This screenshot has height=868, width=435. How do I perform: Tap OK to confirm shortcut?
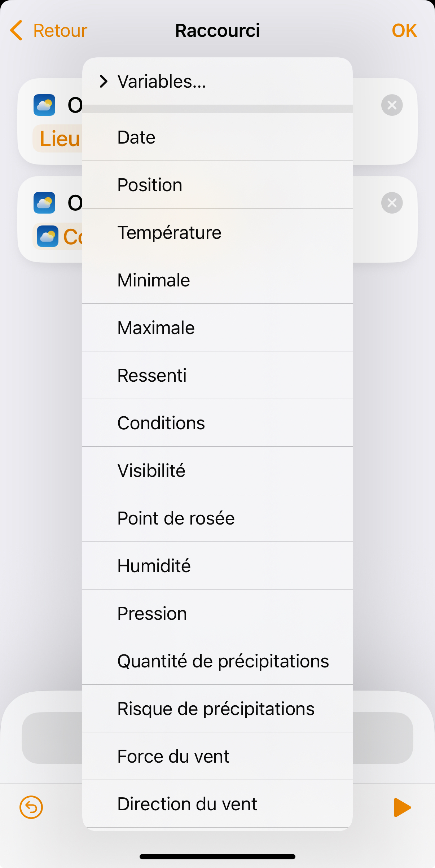click(x=404, y=30)
